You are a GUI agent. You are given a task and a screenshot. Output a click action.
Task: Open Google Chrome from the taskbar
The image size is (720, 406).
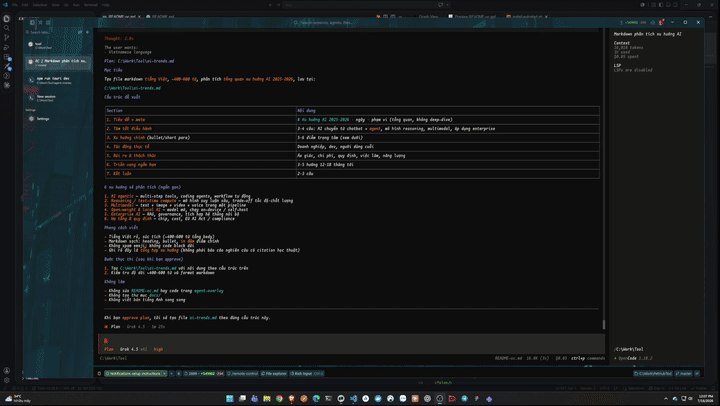279,399
